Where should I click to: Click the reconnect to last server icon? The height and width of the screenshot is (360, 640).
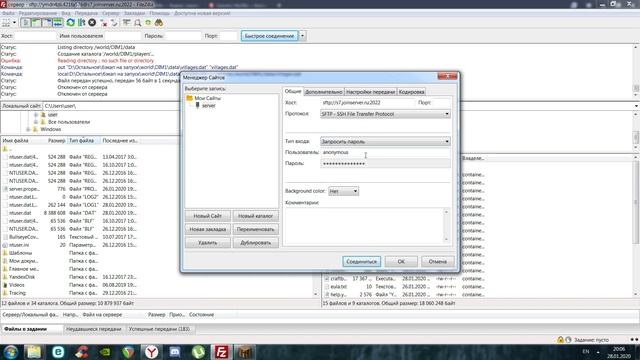(114, 23)
